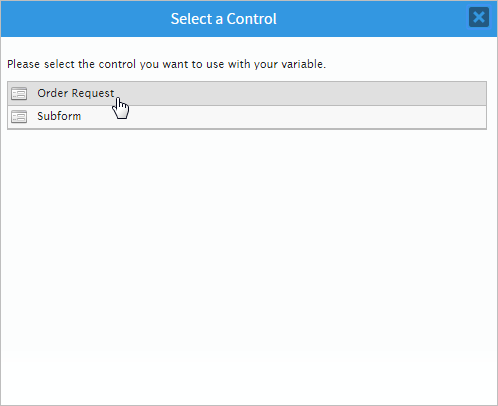Click the word "Request" in the first row
Image resolution: width=498 pixels, height=406 pixels.
[93, 94]
